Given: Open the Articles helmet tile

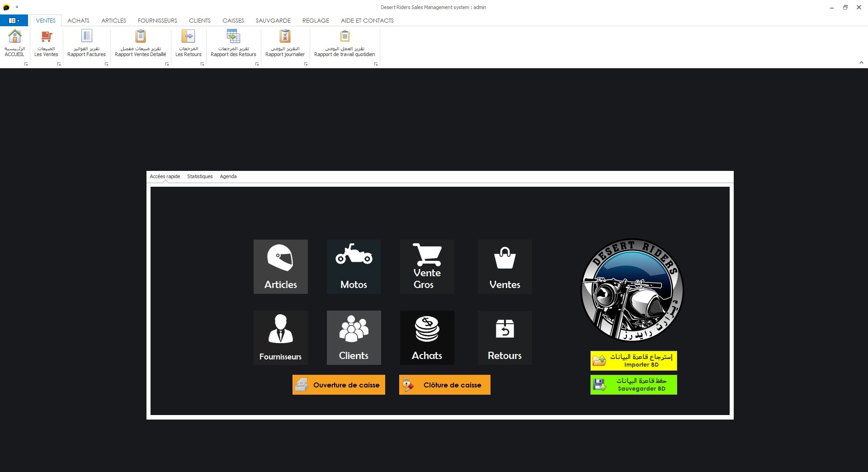Looking at the screenshot, I should tap(281, 267).
